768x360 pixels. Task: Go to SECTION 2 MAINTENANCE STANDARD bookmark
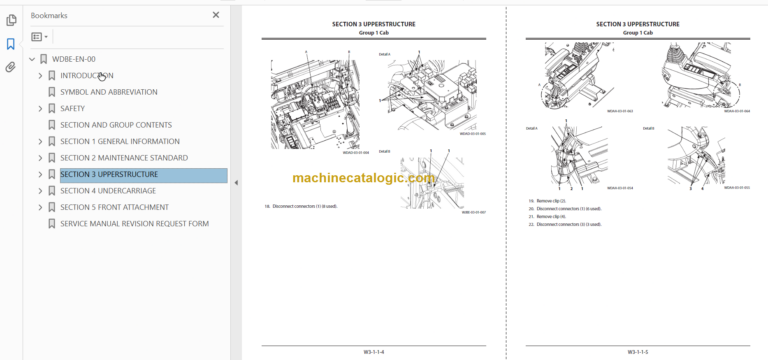[124, 158]
